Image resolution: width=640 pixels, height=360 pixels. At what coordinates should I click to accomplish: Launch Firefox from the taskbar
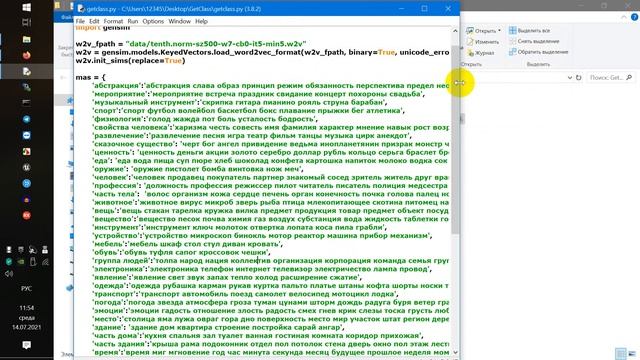point(27,55)
